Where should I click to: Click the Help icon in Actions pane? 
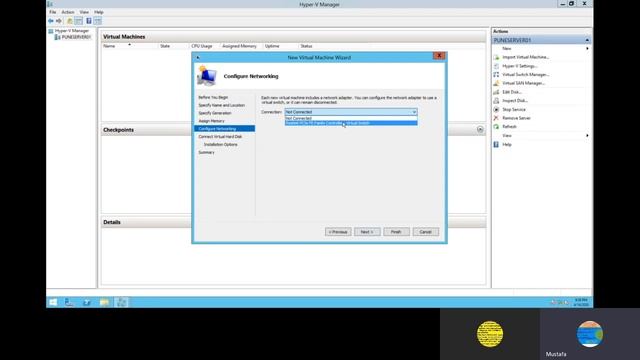point(496,144)
